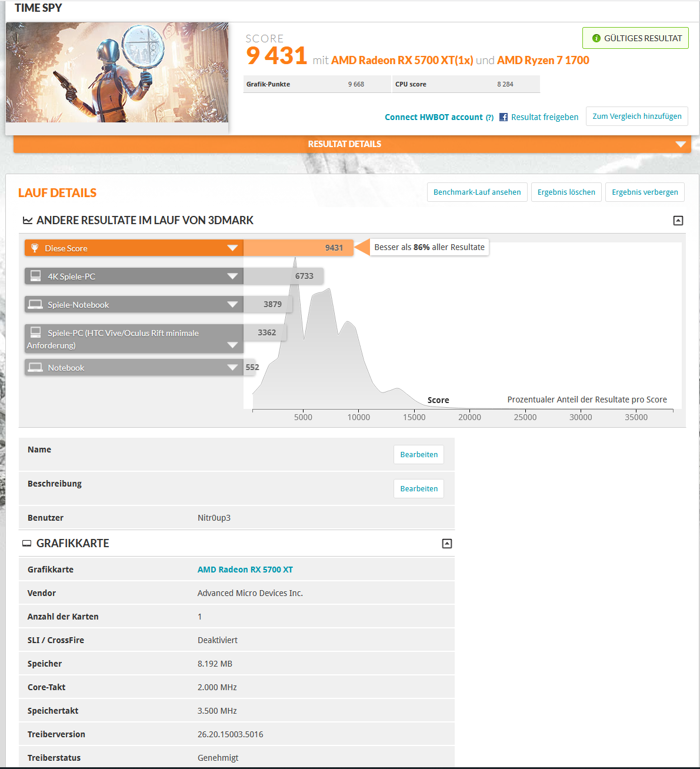Click the Treiberversion value 26.20.15003.5016
This screenshot has width=700, height=769.
(231, 734)
